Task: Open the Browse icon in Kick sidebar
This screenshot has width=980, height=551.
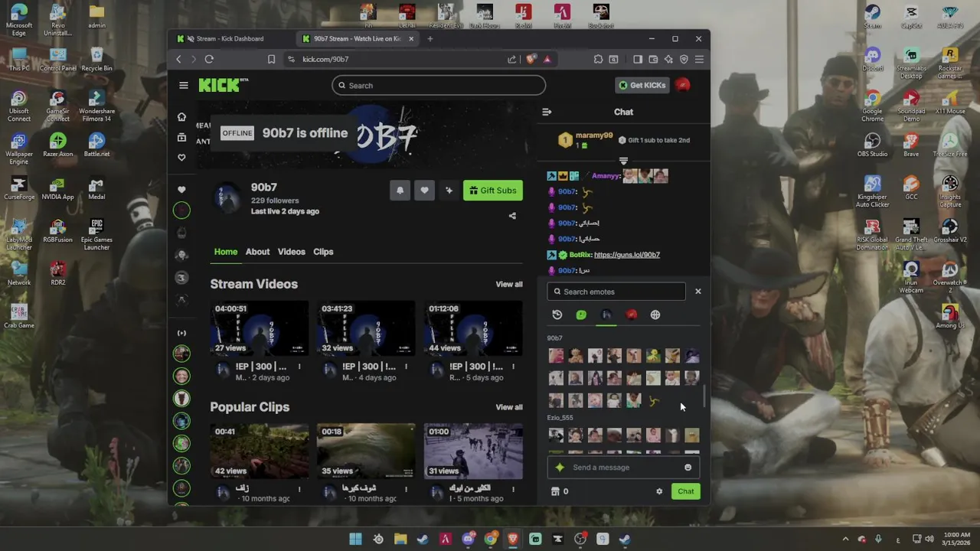Action: click(x=181, y=137)
